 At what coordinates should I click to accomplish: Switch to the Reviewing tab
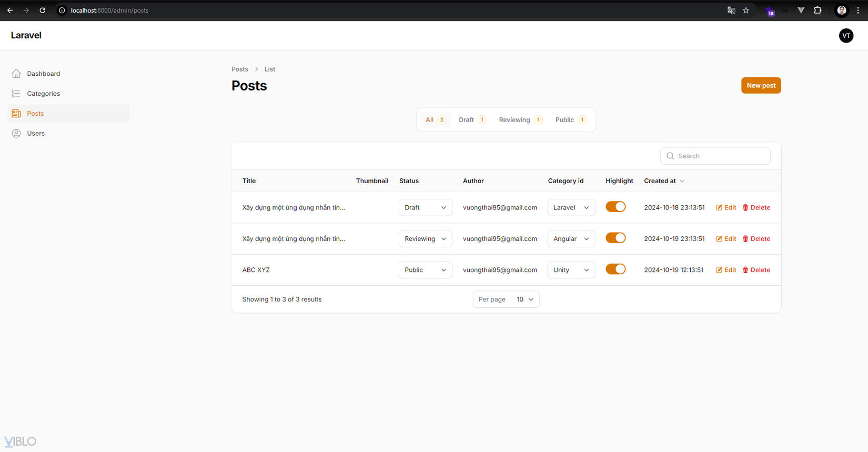click(x=520, y=120)
